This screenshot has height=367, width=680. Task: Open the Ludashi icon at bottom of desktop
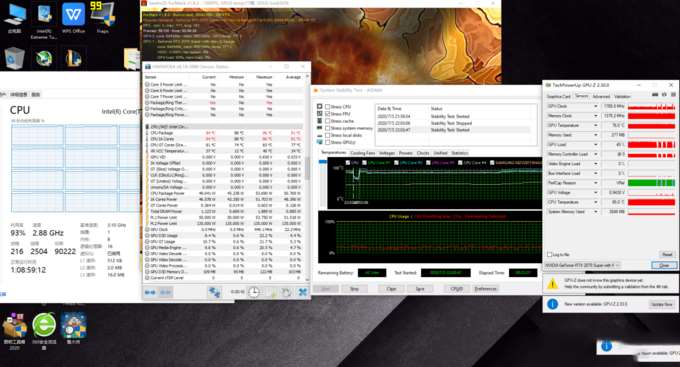[x=74, y=325]
